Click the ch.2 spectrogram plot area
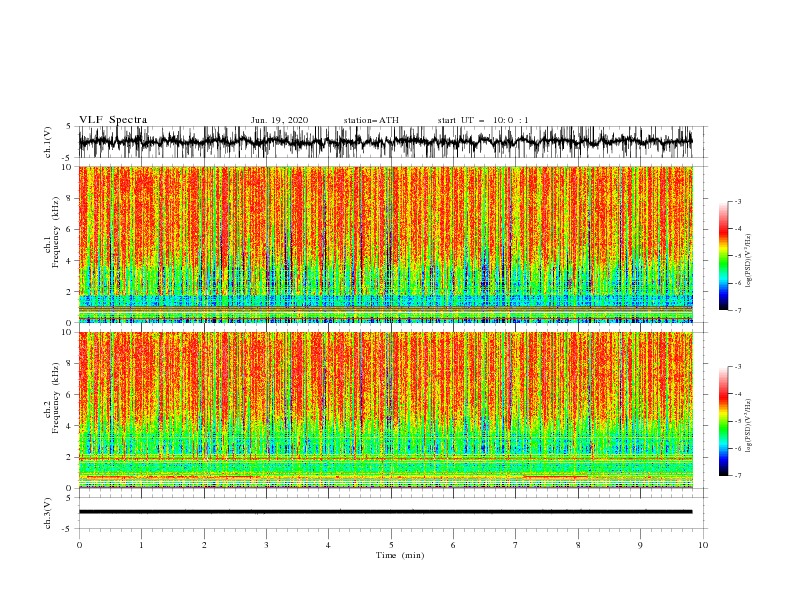The image size is (792, 612). 385,410
